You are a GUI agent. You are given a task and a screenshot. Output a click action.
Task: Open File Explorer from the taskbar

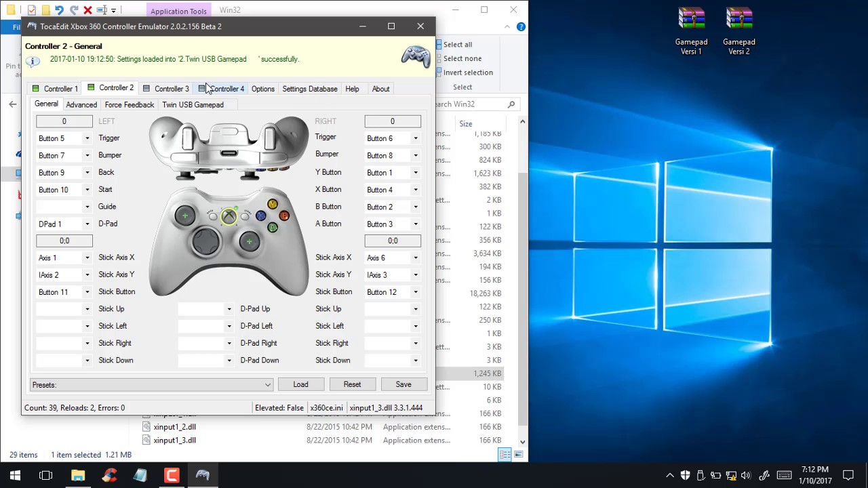coord(78,475)
